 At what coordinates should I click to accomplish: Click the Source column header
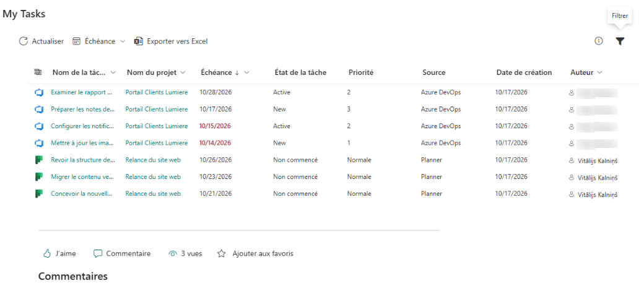[433, 72]
